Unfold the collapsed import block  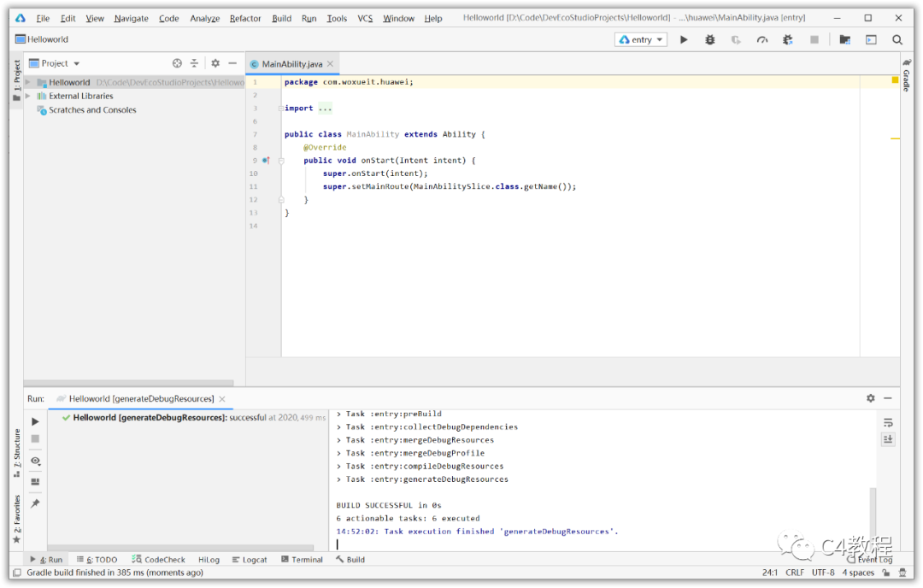tap(281, 109)
